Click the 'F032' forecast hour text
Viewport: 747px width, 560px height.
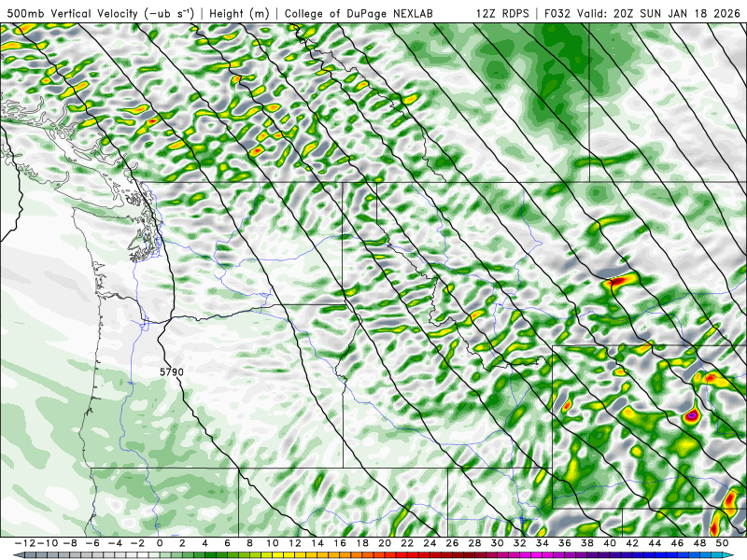[557, 13]
